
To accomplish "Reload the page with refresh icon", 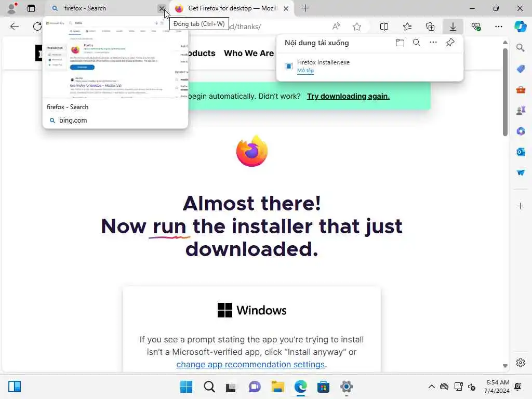I will click(37, 26).
